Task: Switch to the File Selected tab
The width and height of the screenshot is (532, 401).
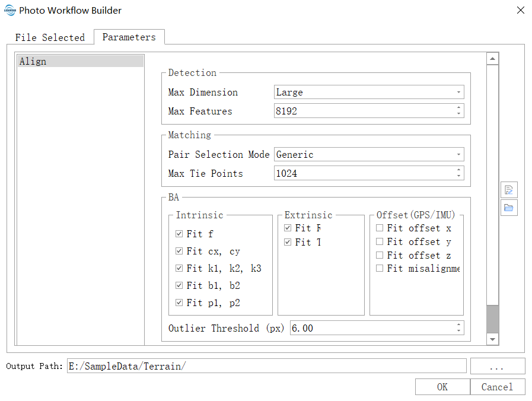Action: pos(50,37)
